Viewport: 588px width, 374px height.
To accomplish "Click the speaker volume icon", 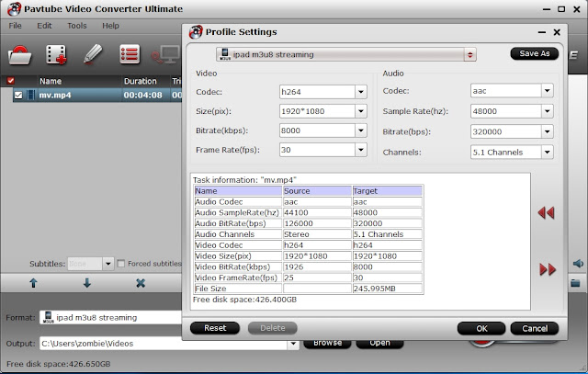I will (x=578, y=264).
